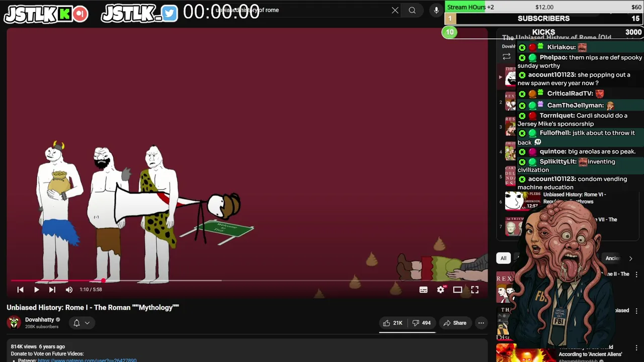Open more actions three-dot menu

(481, 323)
